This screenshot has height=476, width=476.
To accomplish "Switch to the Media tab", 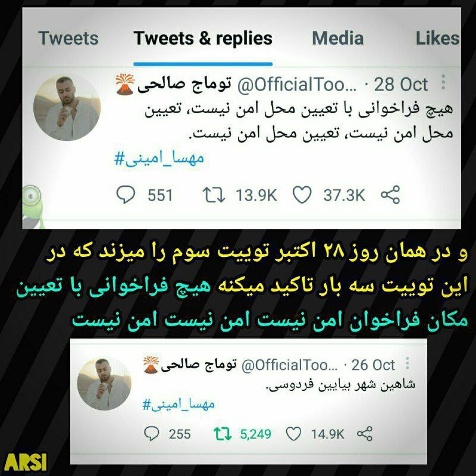I will [x=337, y=38].
